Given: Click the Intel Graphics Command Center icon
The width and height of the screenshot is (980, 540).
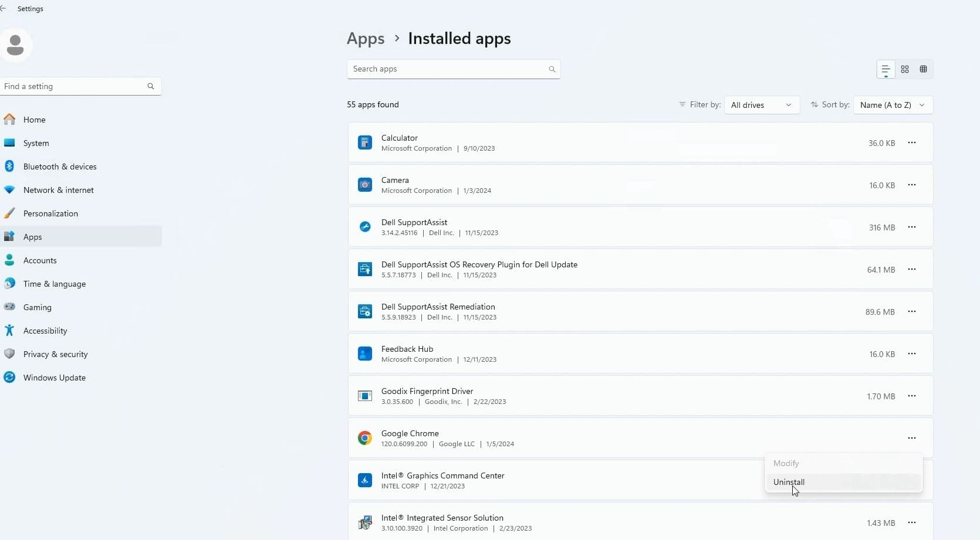Looking at the screenshot, I should coord(365,480).
